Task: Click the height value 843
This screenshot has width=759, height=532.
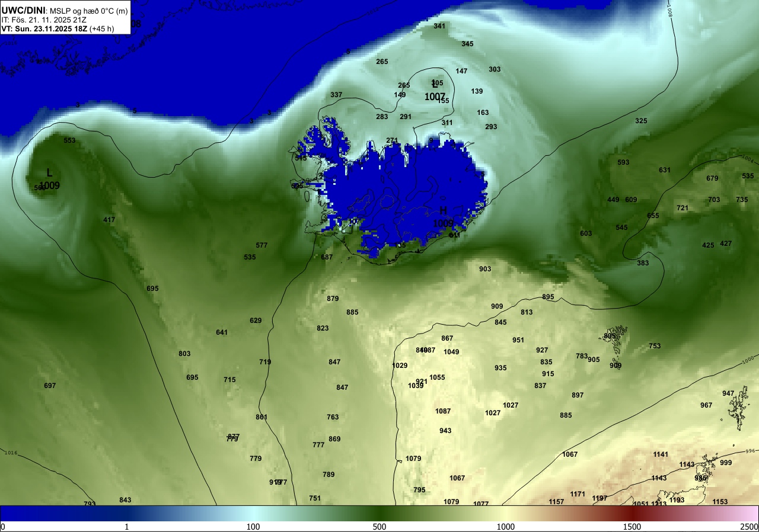Action: [x=125, y=500]
